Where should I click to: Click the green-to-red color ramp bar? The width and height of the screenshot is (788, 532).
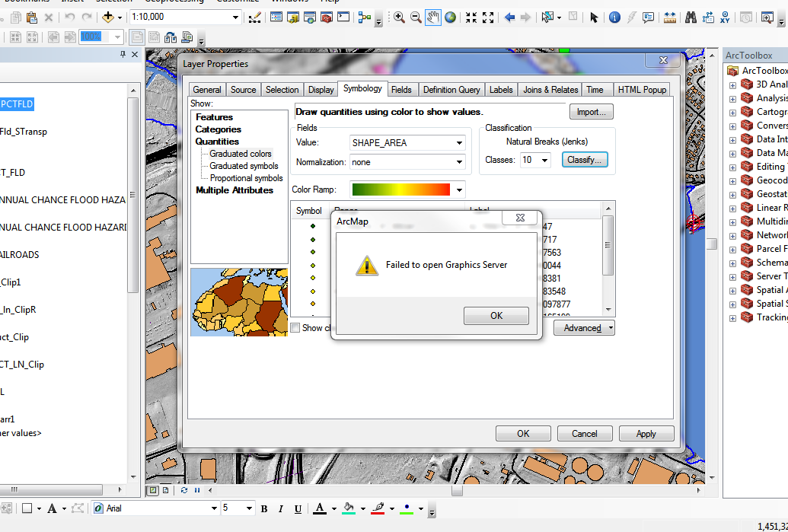coord(401,190)
